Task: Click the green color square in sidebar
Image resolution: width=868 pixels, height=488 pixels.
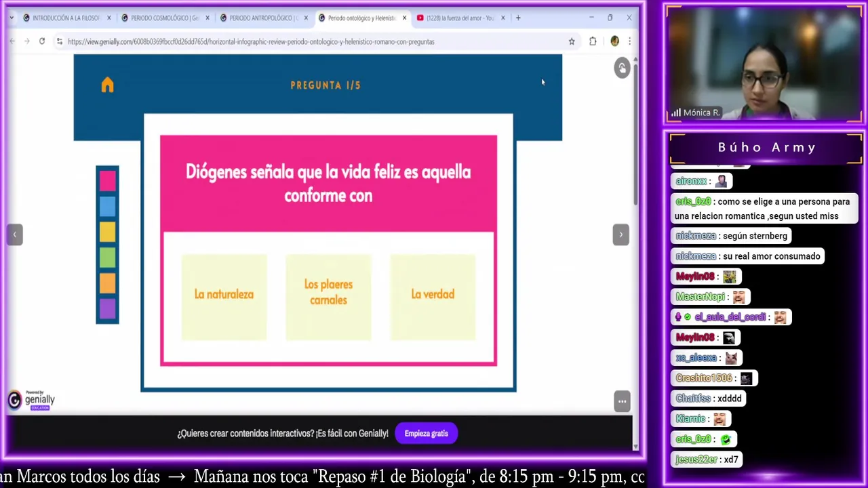Action: 107,258
